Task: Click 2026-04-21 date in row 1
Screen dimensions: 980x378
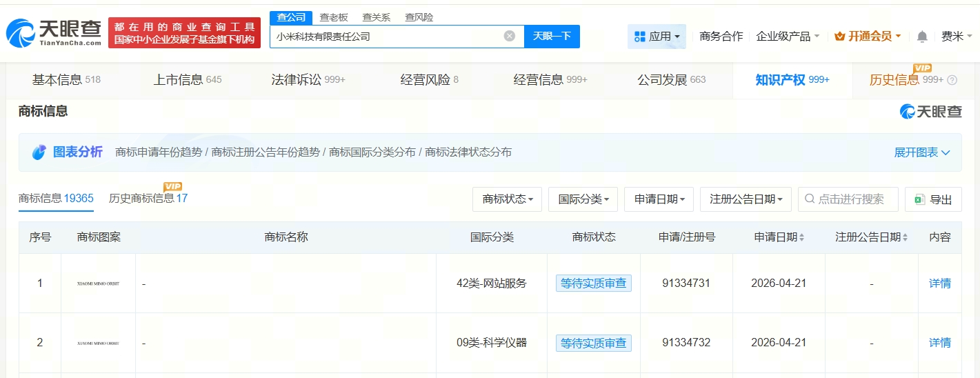Action: point(779,283)
